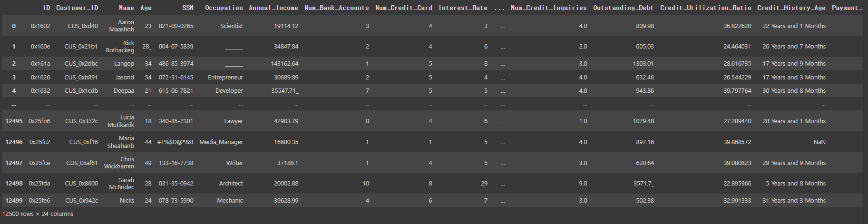Select ID cell 0x25fce

tap(39, 163)
